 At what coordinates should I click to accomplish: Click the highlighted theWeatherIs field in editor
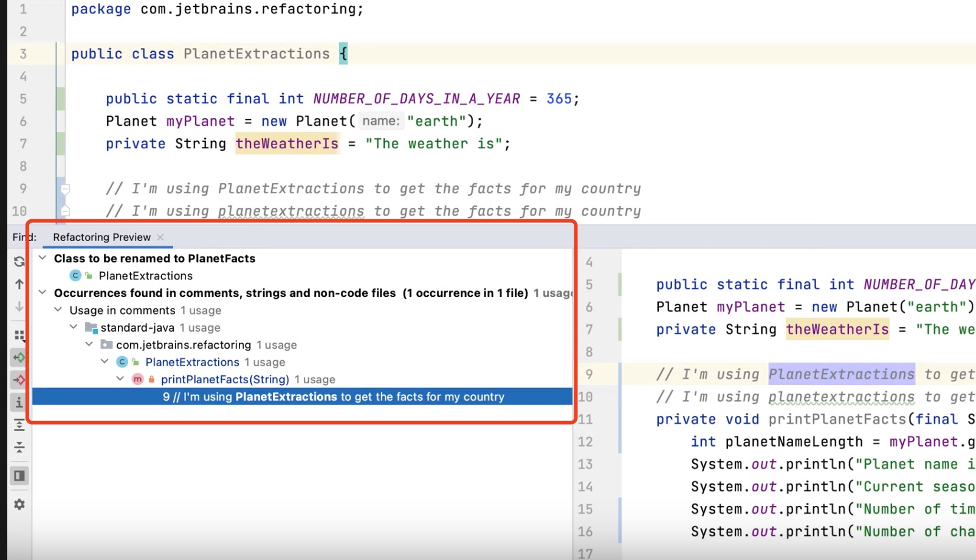click(287, 143)
